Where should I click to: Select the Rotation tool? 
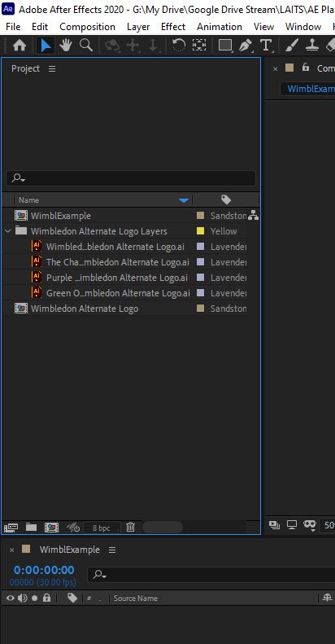(179, 45)
